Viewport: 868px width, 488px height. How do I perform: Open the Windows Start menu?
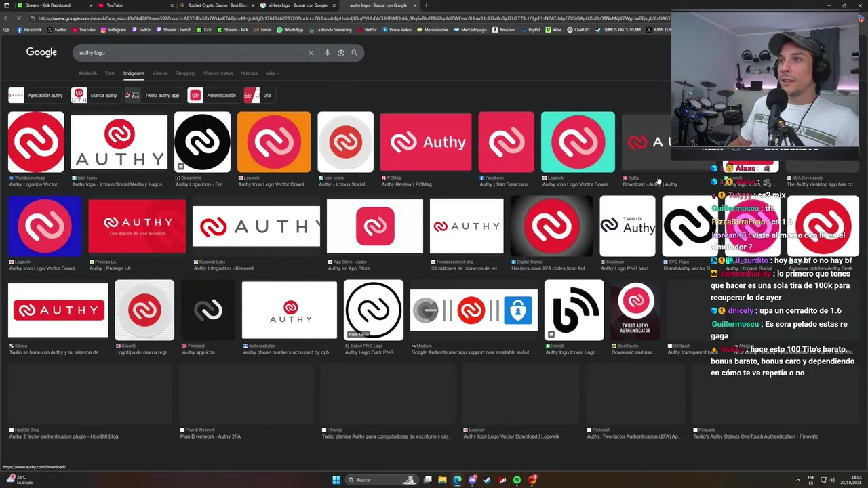point(336,480)
